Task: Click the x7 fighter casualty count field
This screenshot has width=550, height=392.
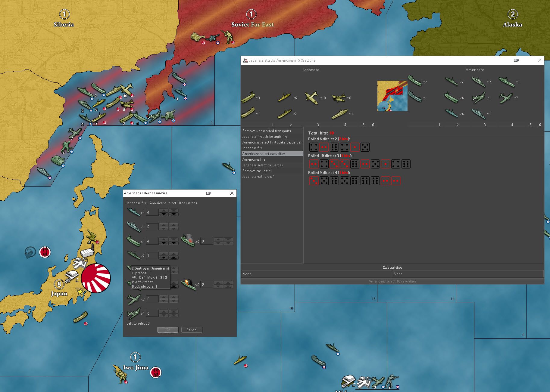Action: [x=152, y=299]
